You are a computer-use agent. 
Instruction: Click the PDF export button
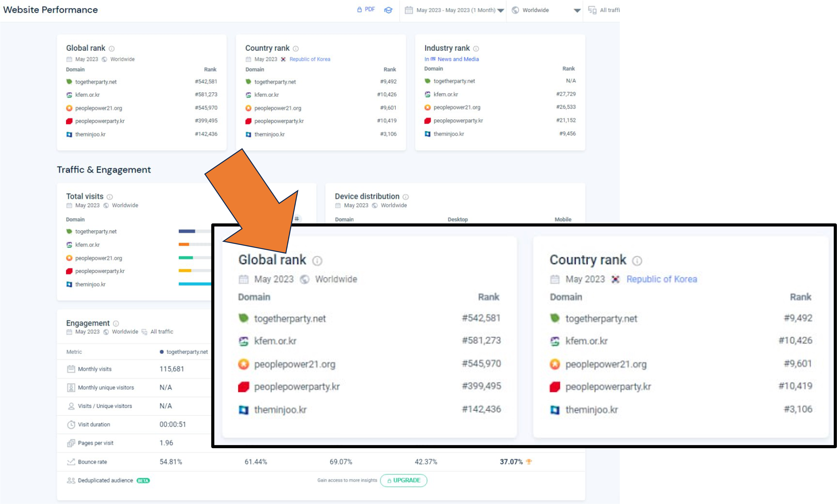click(x=366, y=9)
